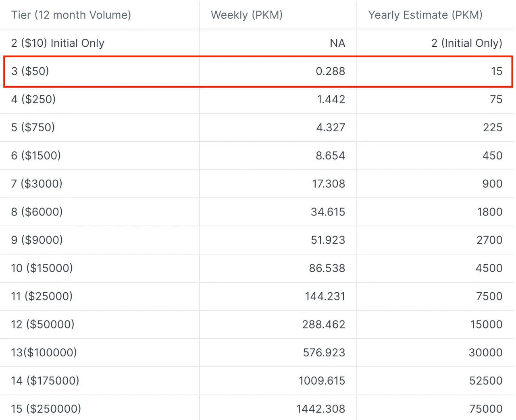Select the '2 (Initial Only)' yearly cell
This screenshot has width=516, height=420.
click(467, 43)
